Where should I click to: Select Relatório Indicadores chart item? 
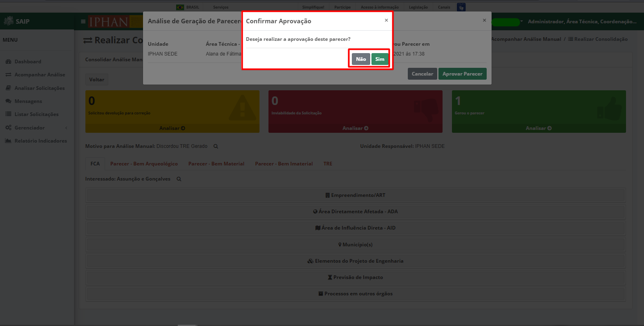[x=40, y=141]
